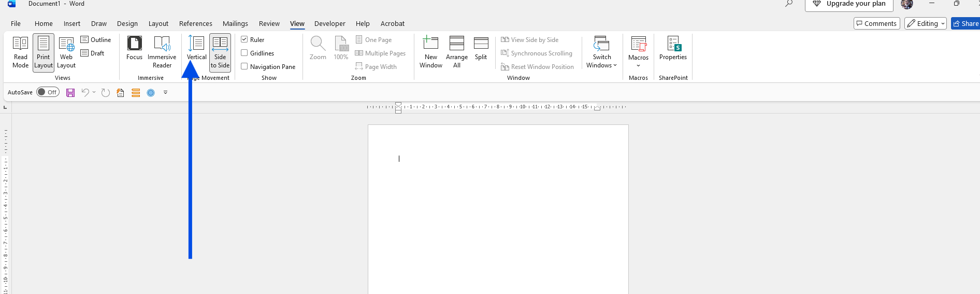Set page movement to Side to Side

pyautogui.click(x=220, y=52)
